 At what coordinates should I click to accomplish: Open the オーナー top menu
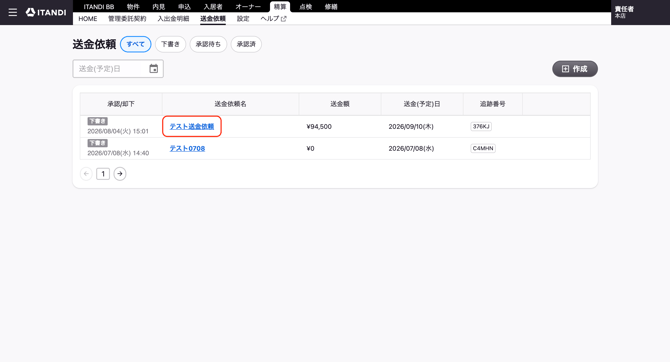248,7
